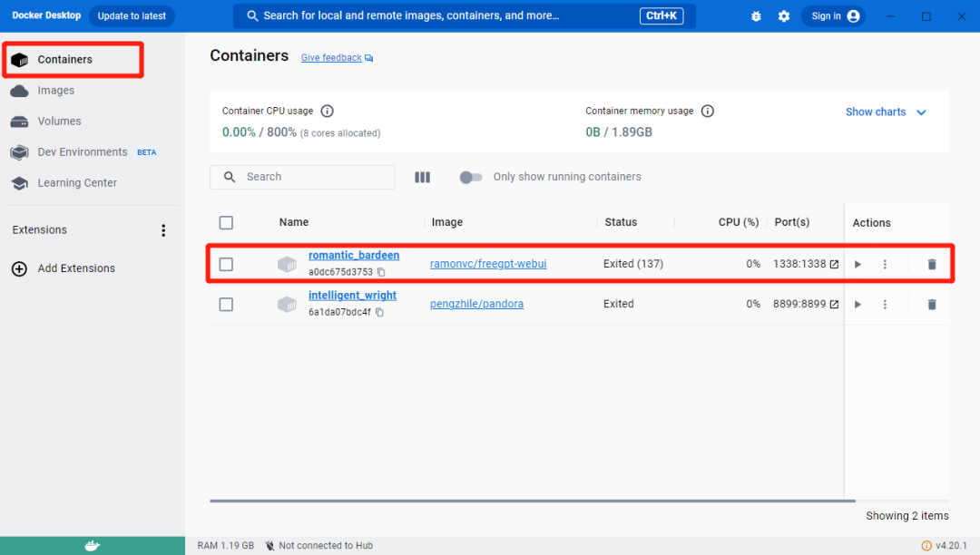The image size is (980, 555).
Task: Click the Containers sidebar icon
Action: pos(19,59)
